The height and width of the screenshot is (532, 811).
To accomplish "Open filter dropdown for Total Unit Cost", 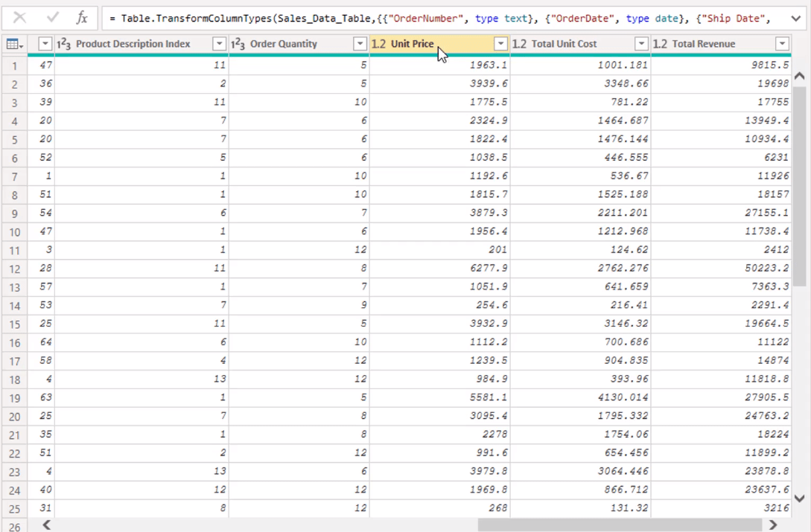I will coord(641,44).
